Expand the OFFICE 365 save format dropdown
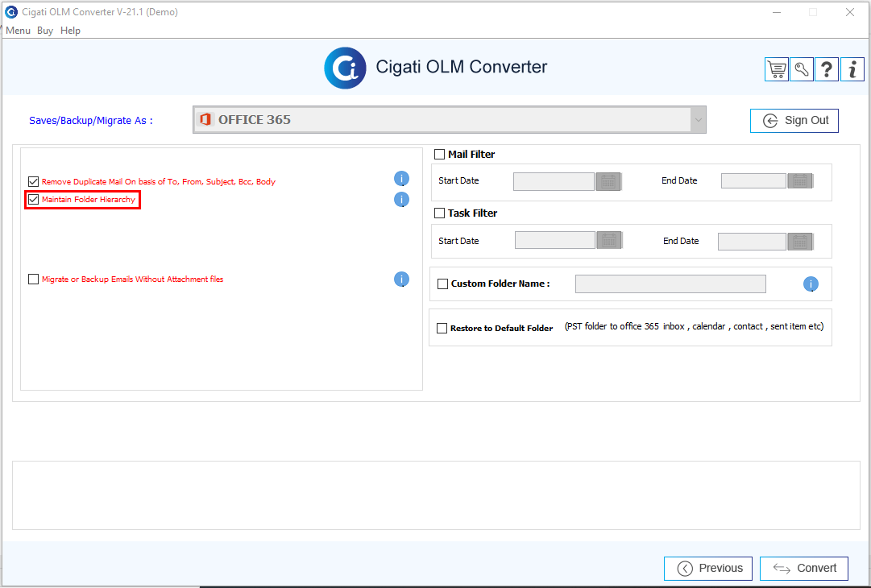This screenshot has height=588, width=871. pos(699,119)
